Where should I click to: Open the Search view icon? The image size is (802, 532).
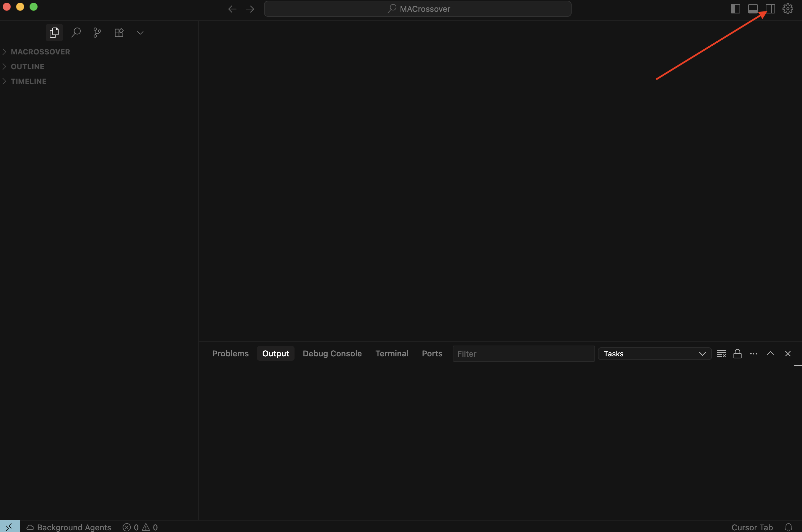76,33
